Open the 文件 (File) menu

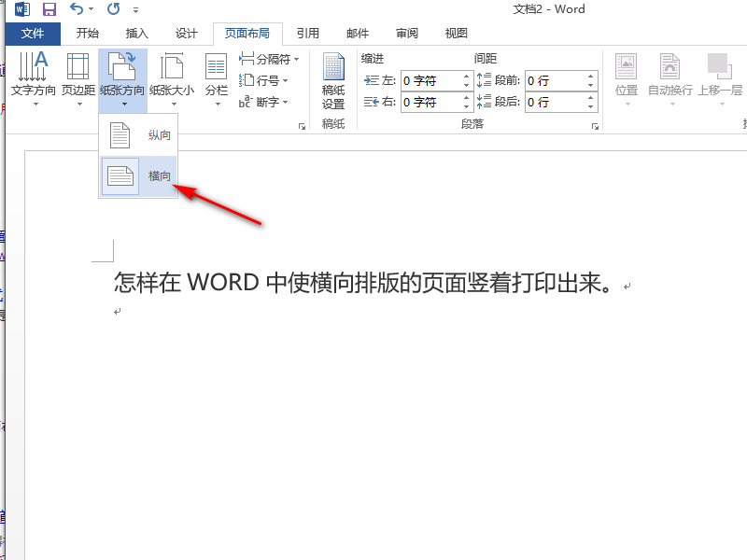coord(34,33)
